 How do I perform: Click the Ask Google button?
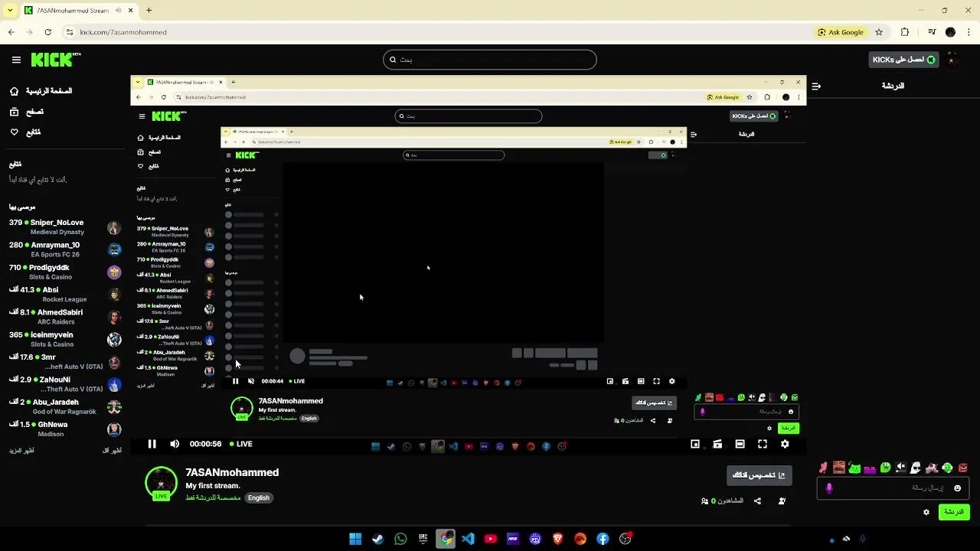(841, 32)
